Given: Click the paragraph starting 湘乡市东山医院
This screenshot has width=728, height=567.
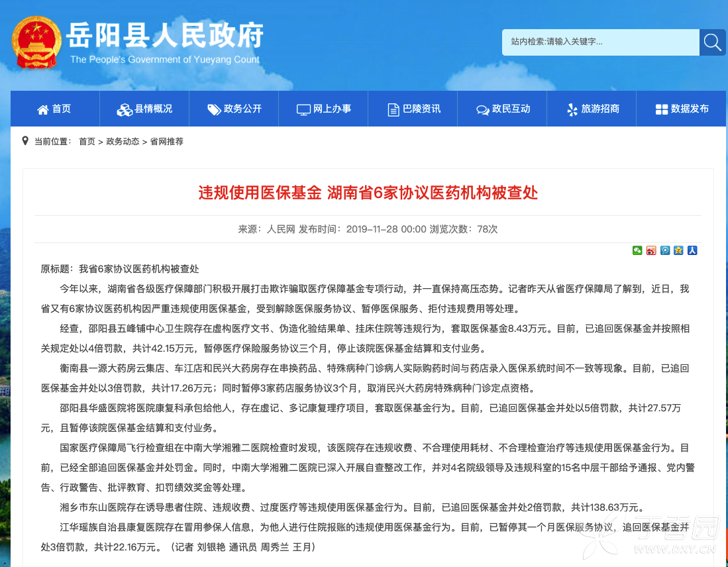Looking at the screenshot, I should (352, 507).
